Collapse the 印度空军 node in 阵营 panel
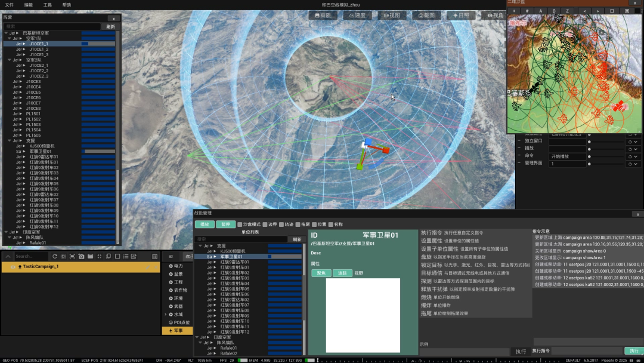Image resolution: width=644 pixels, height=363 pixels. coord(6,232)
